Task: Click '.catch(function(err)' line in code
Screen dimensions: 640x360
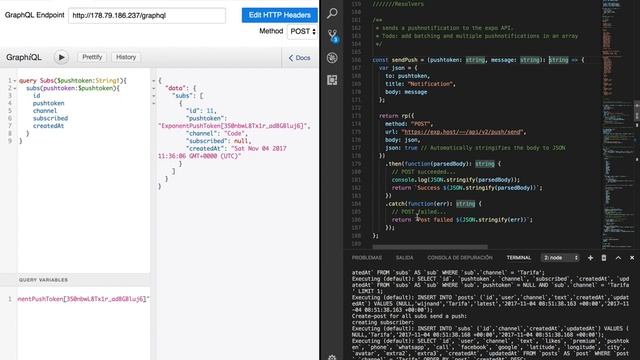Action: (x=433, y=204)
